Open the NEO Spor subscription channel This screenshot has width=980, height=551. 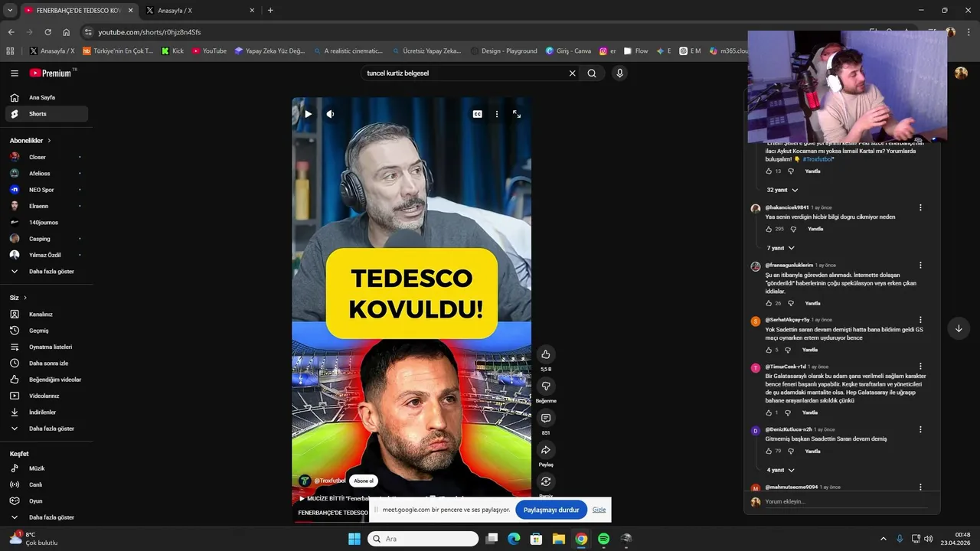(47, 190)
